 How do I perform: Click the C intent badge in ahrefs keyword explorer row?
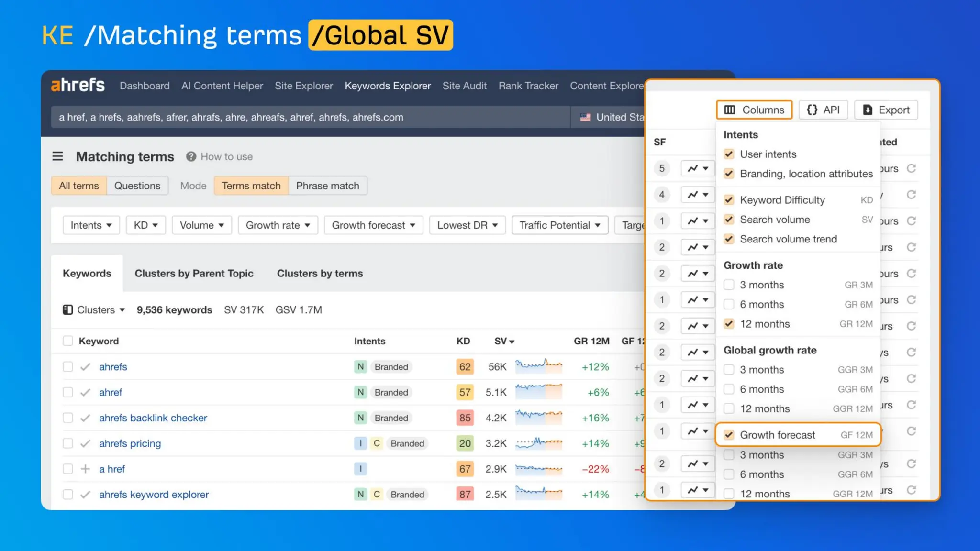coord(377,495)
